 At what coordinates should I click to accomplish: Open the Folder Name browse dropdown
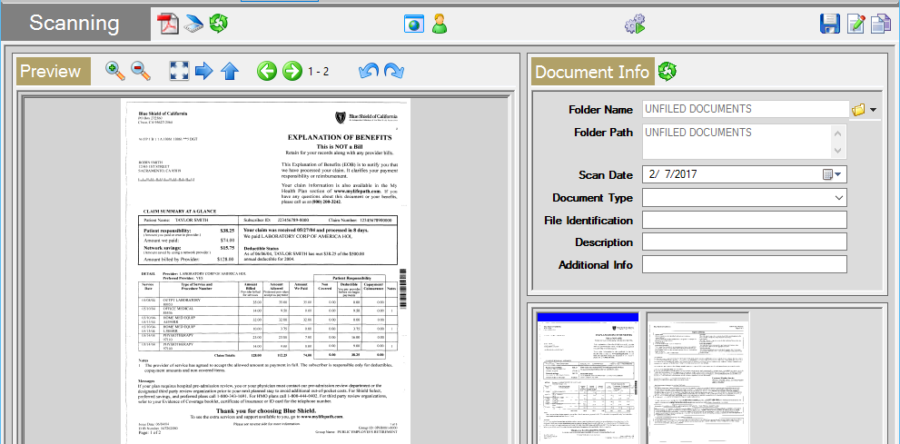tap(864, 109)
